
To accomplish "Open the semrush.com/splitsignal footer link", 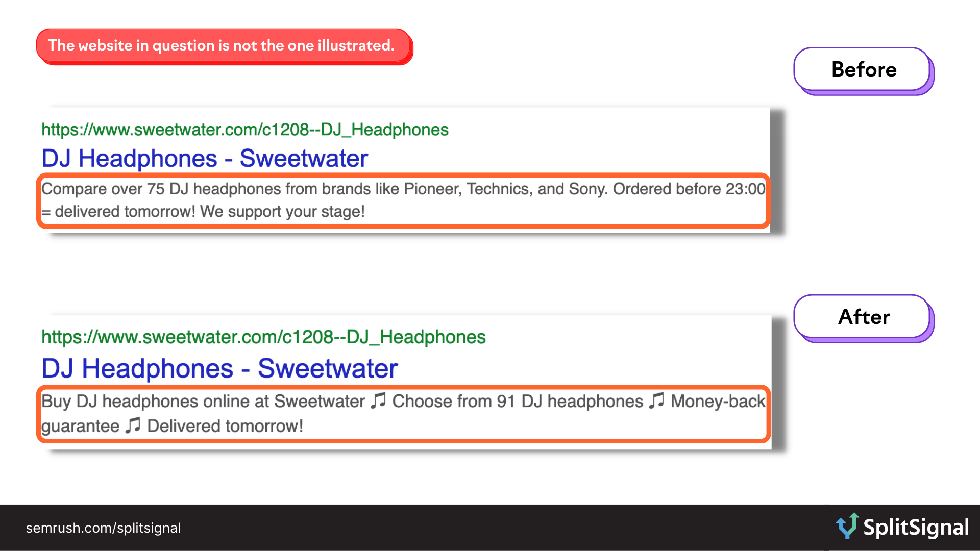I will [103, 528].
